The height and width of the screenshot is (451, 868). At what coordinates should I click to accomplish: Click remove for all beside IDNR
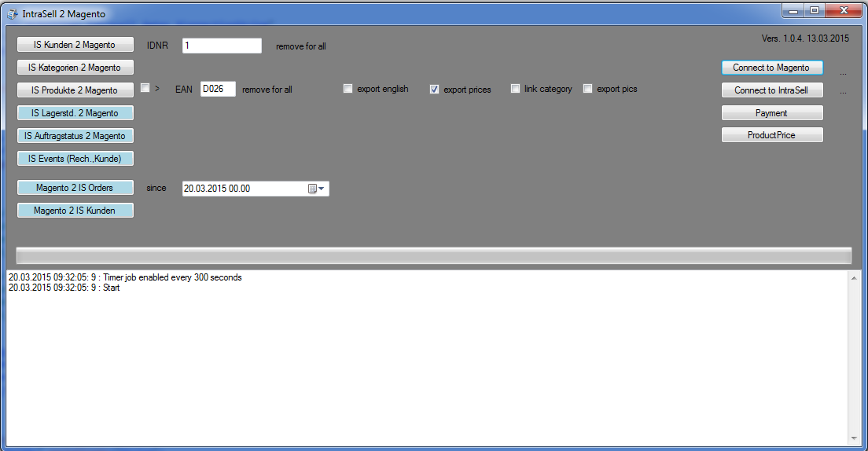[x=301, y=46]
